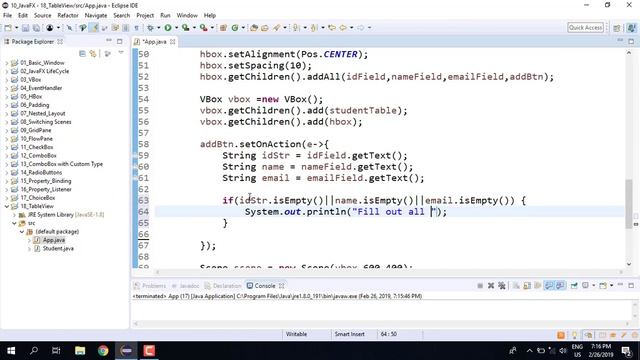
Task: Toggle Show Whitespace Characters pilcrow icon
Action: (136, 28)
